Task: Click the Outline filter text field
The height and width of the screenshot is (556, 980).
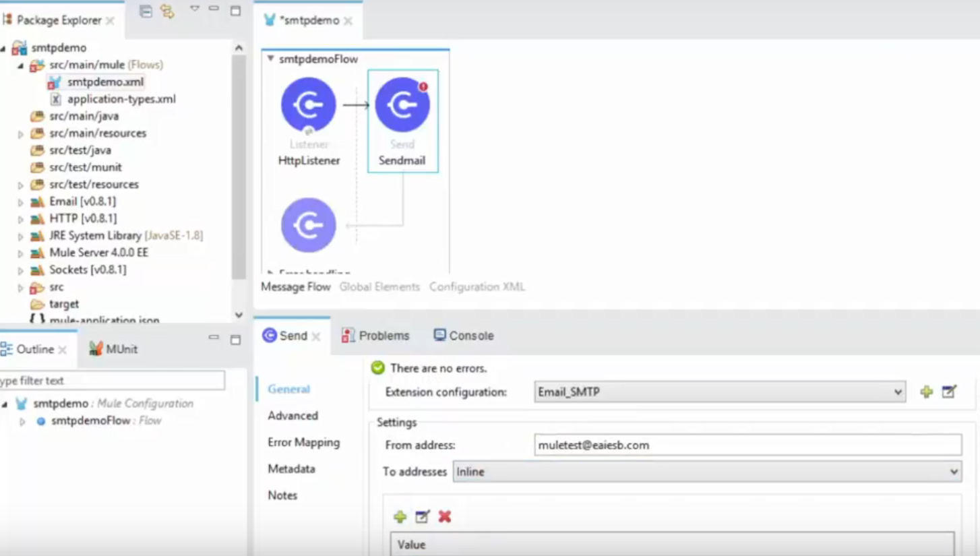Action: [x=111, y=381]
